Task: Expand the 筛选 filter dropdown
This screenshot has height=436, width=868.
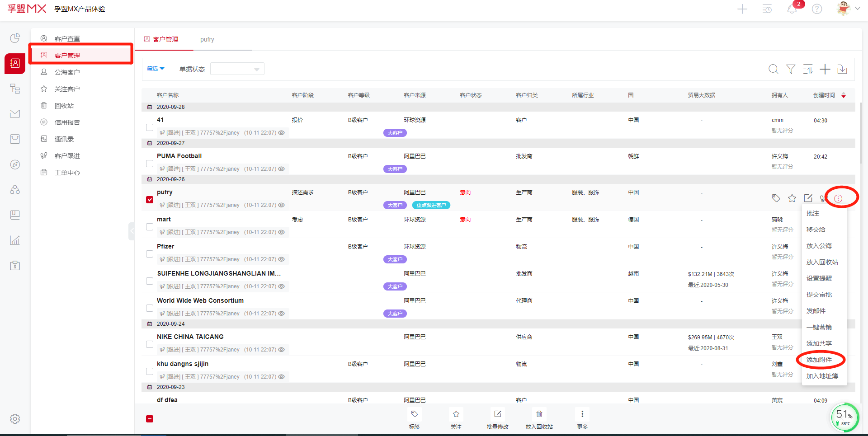Action: [x=156, y=69]
